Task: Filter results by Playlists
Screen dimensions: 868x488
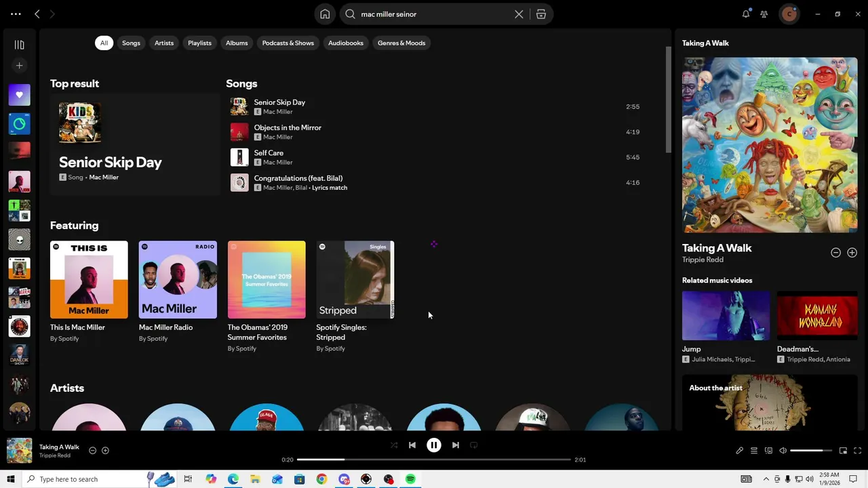Action: (199, 43)
